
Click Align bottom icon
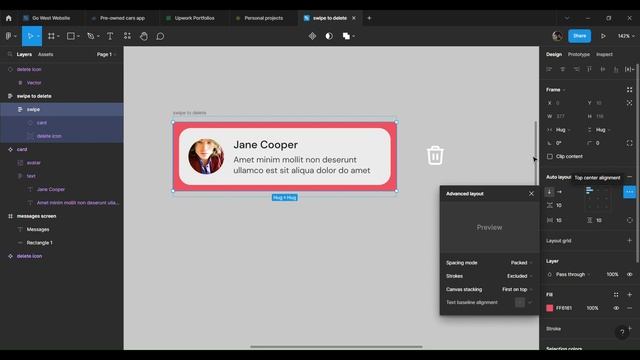coord(616,69)
